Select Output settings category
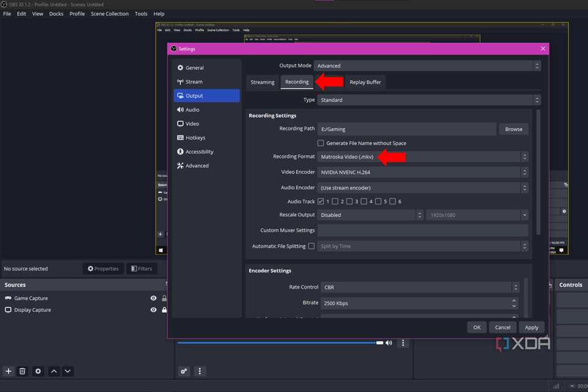 coord(206,96)
